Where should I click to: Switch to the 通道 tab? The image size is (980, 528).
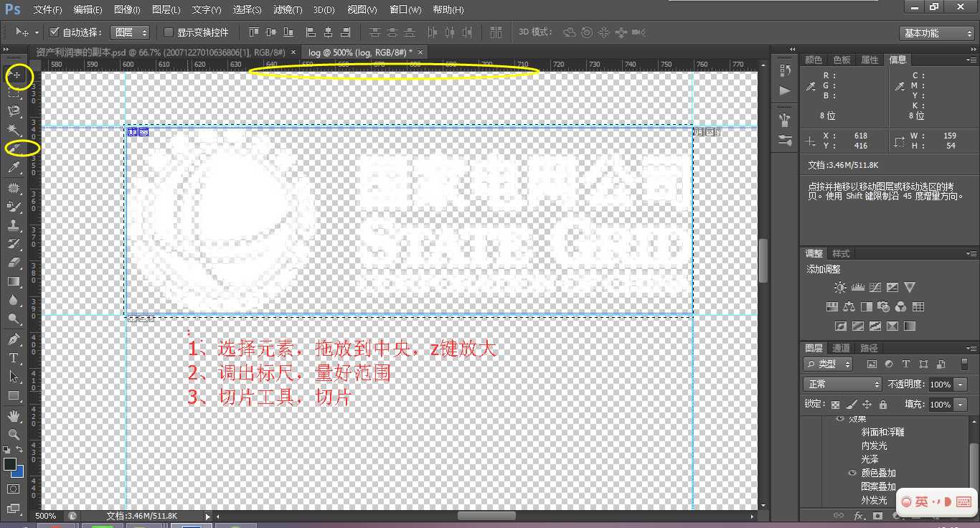point(841,348)
